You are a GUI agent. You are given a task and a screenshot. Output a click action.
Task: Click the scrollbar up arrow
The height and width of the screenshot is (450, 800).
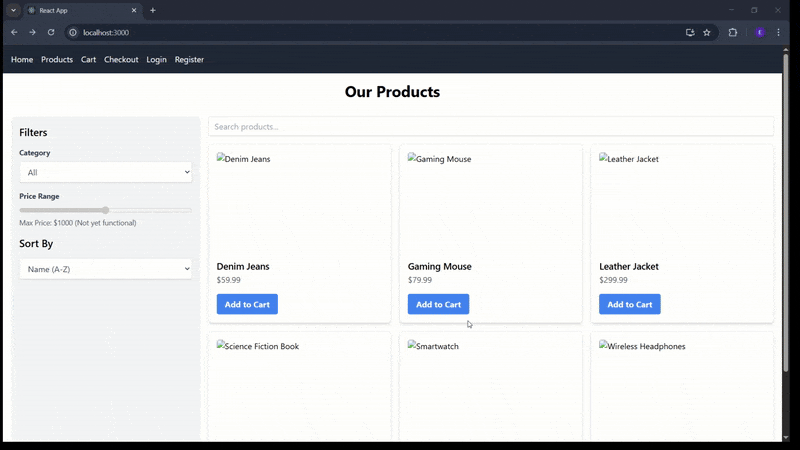(786, 49)
